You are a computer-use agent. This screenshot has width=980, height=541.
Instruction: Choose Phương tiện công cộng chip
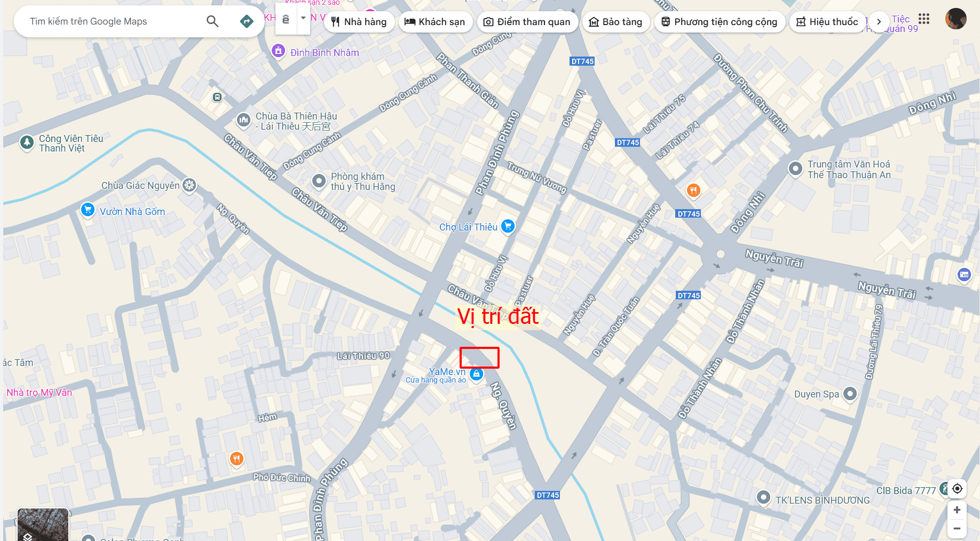tap(720, 22)
